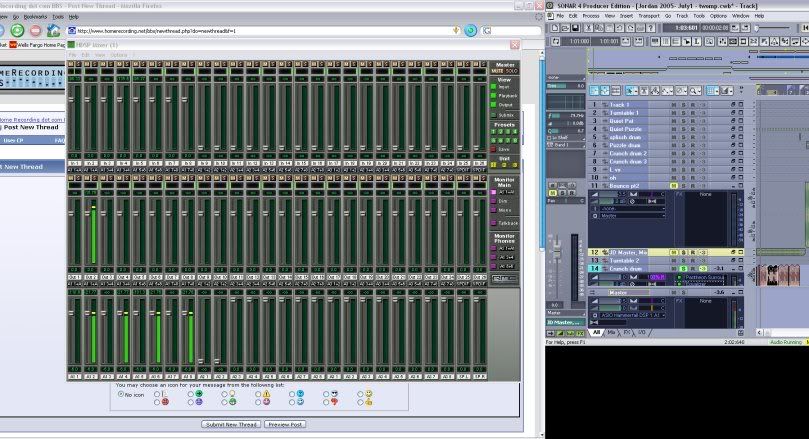809x439 pixels.
Task: Click the Cut scissors icon in SONAR toolbar
Action: pos(588,28)
